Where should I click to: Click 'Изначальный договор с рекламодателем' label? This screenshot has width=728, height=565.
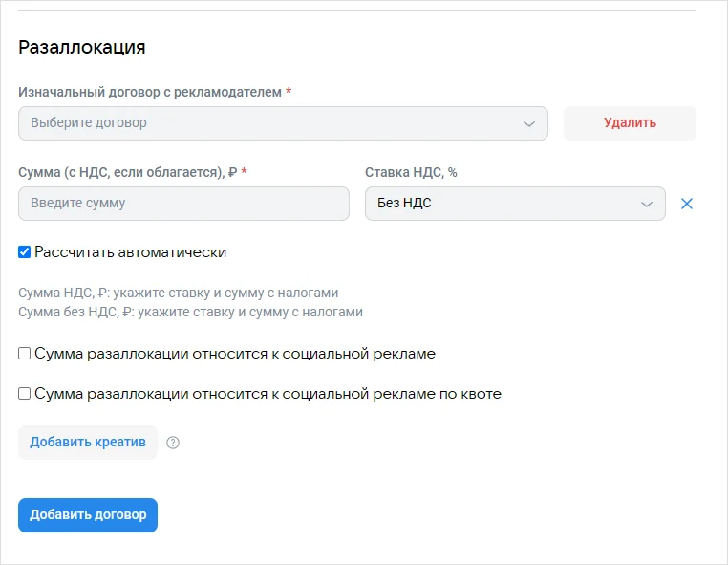click(150, 92)
